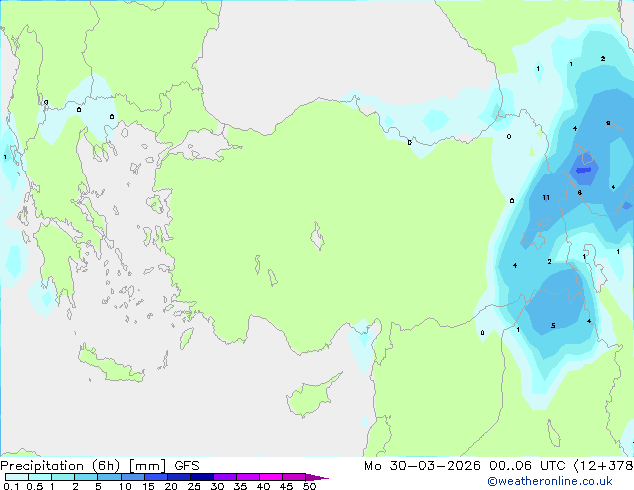
Task: Click the island of Crete on map
Action: coord(111,366)
